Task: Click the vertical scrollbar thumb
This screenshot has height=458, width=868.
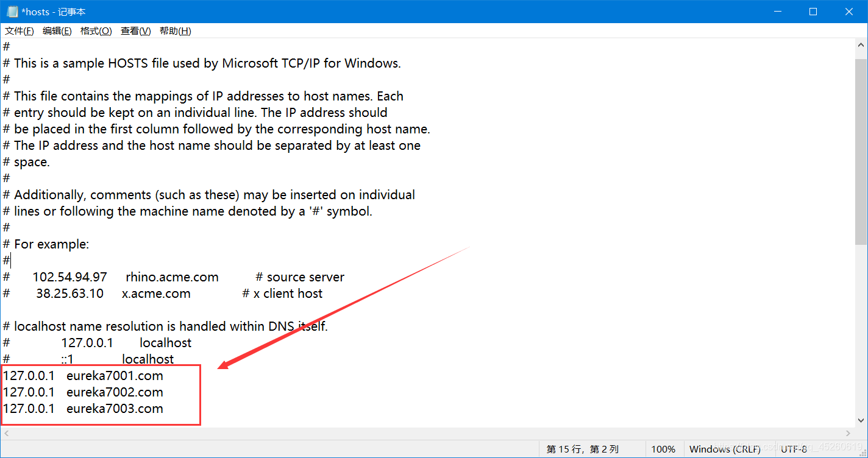Action: tap(861, 152)
